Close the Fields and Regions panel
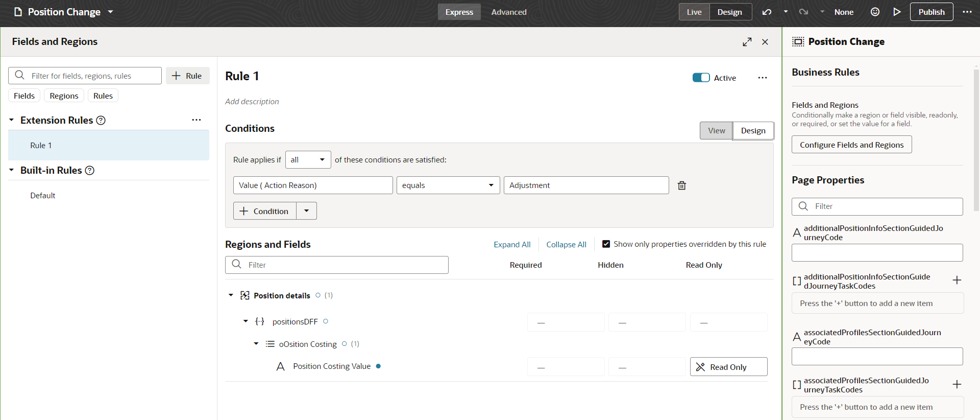The image size is (980, 420). point(765,42)
